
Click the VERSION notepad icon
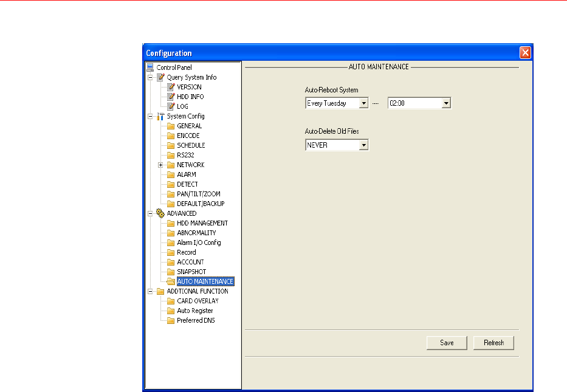171,87
